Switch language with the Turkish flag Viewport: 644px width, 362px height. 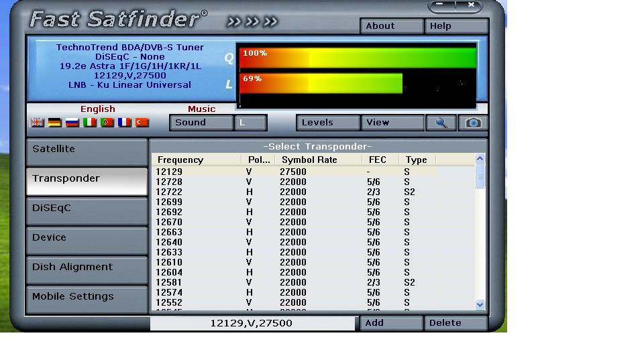point(142,122)
